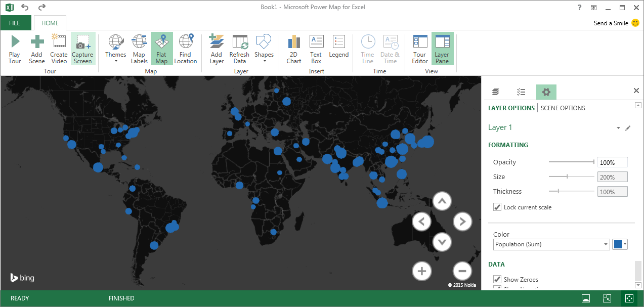Send a Smile feedback
Screen dimensions: 644x307
click(616, 23)
